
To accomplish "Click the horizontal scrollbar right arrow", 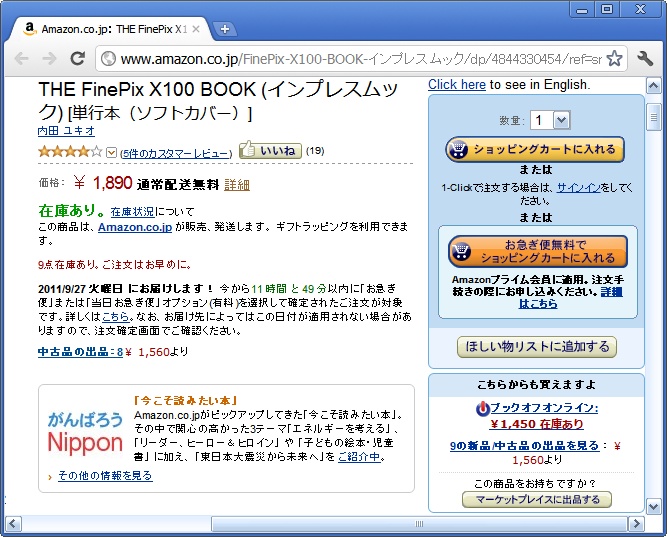I will pyautogui.click(x=636, y=523).
